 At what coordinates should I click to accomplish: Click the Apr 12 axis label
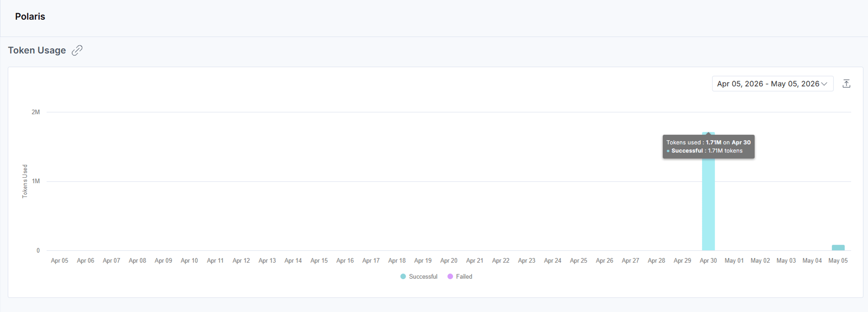click(x=241, y=260)
